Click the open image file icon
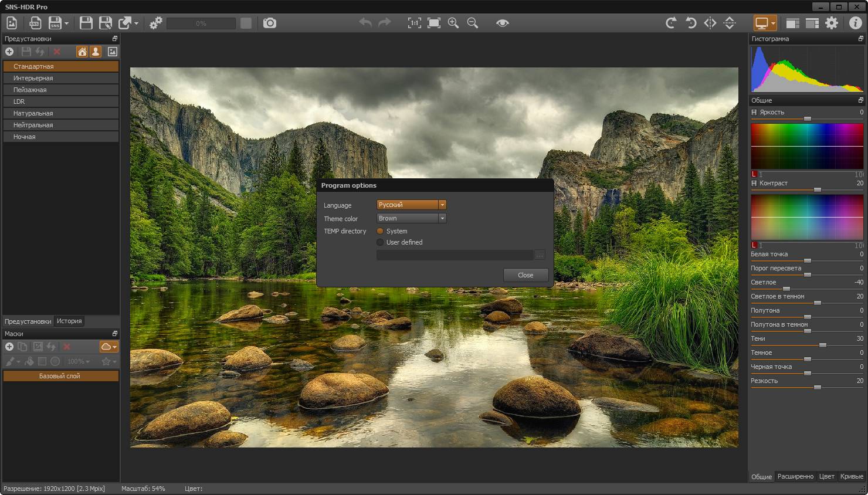Viewport: 868px width, 495px height. 12,23
